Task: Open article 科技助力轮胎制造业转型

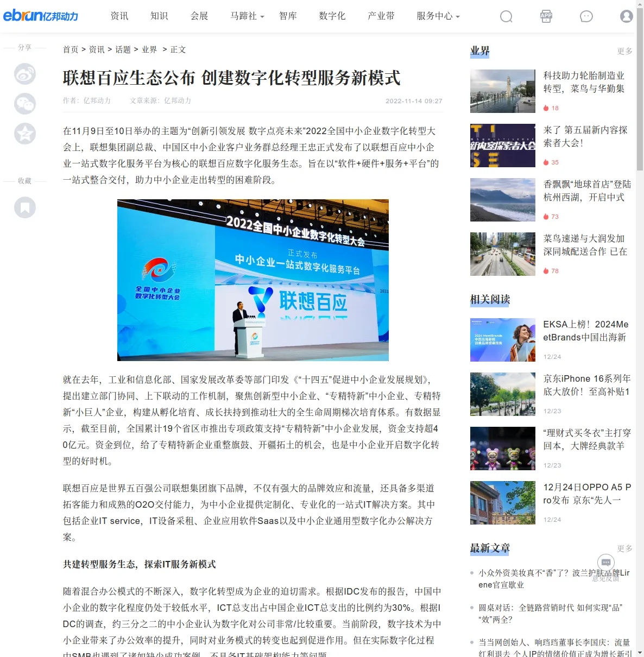Action: [x=584, y=82]
